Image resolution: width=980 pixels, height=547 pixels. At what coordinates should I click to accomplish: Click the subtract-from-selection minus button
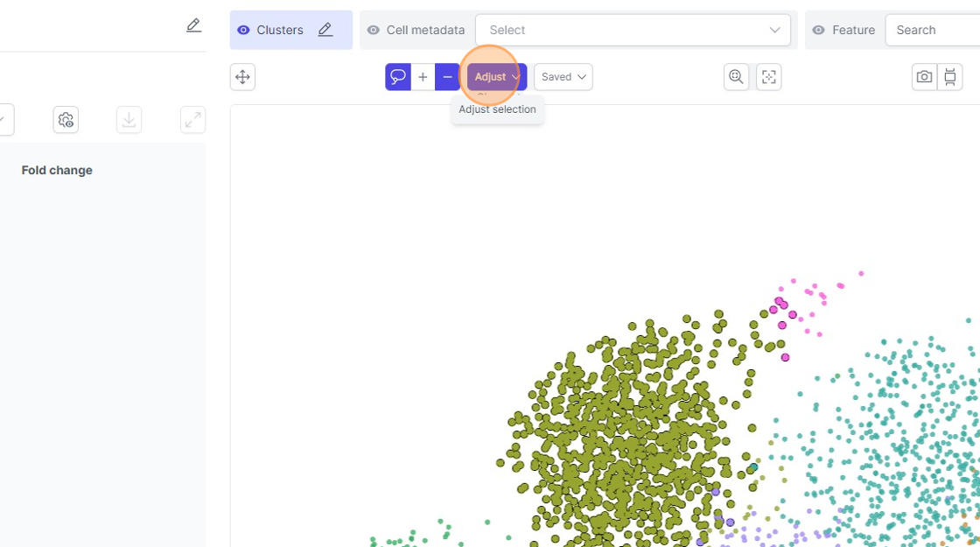447,77
